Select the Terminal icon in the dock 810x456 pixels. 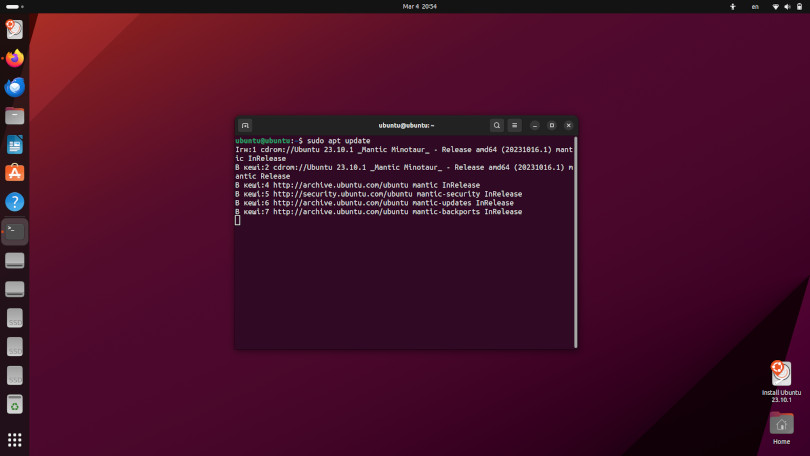(x=14, y=231)
